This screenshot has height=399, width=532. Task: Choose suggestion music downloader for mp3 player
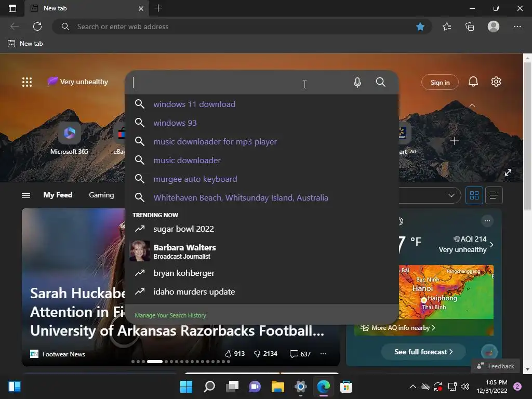pos(262,141)
